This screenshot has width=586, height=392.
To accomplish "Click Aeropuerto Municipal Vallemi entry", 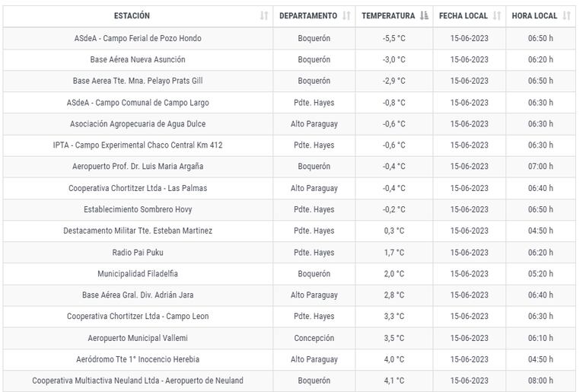I will click(138, 338).
